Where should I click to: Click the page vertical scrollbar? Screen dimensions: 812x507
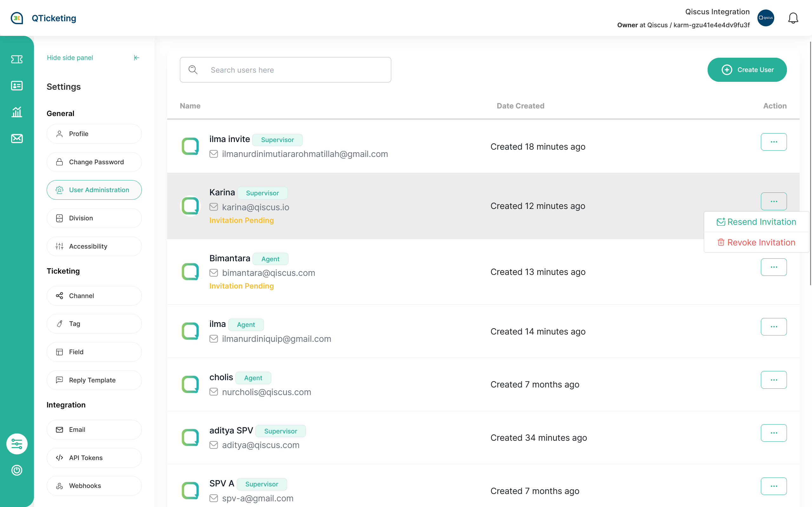pyautogui.click(x=810, y=163)
